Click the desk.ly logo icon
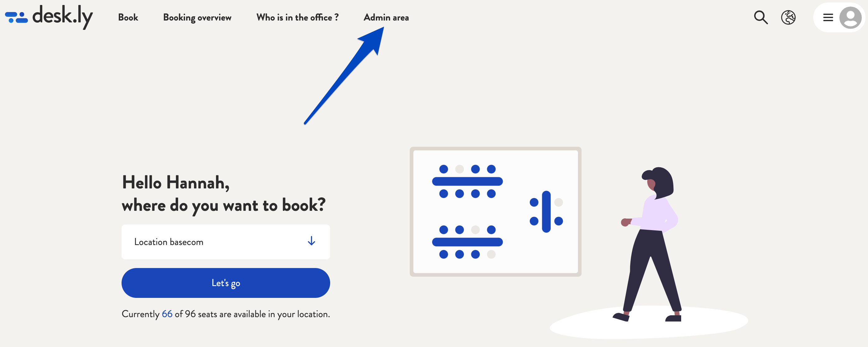Image resolution: width=868 pixels, height=347 pixels. coord(16,16)
